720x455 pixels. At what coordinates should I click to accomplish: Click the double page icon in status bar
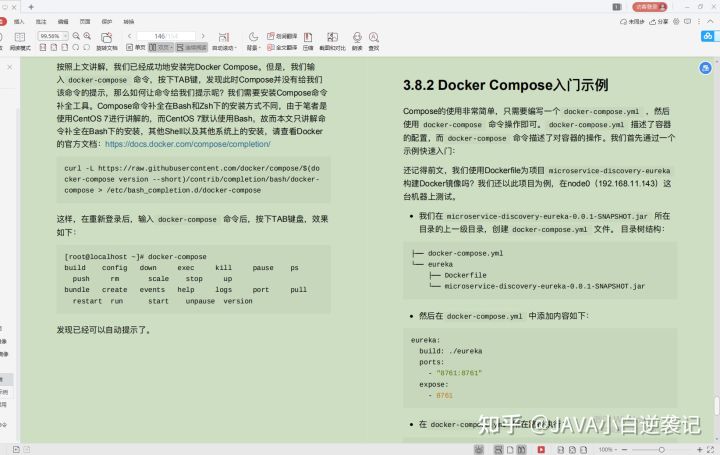click(x=521, y=449)
